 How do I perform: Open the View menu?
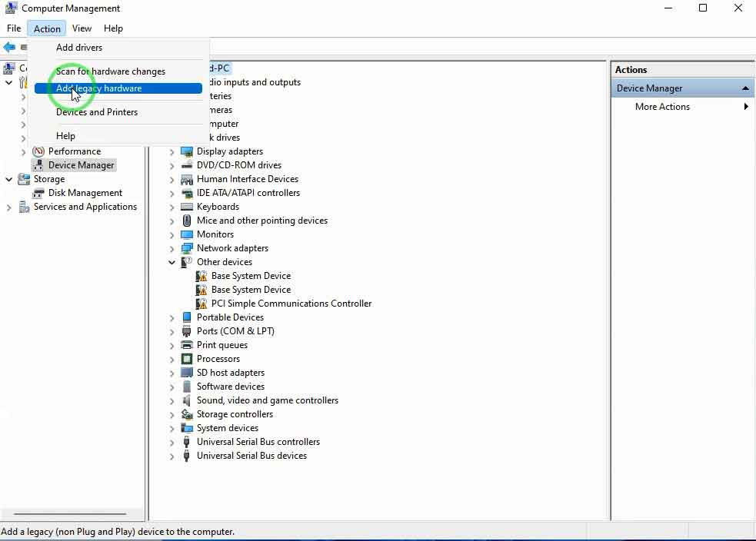(82, 28)
